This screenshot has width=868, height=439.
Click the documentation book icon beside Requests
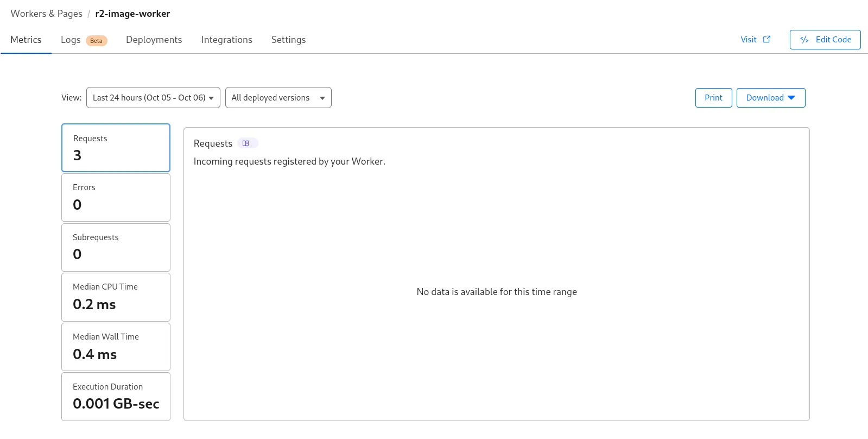pos(246,143)
